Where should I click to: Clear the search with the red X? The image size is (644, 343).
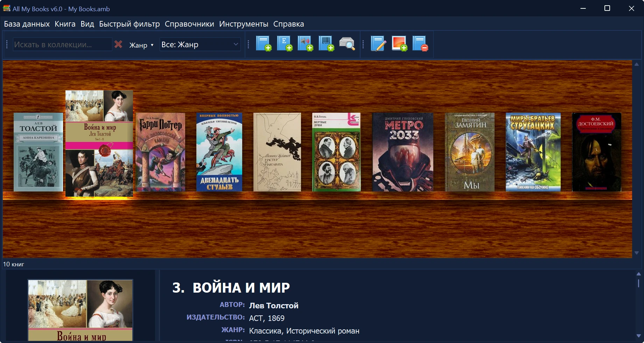point(118,44)
